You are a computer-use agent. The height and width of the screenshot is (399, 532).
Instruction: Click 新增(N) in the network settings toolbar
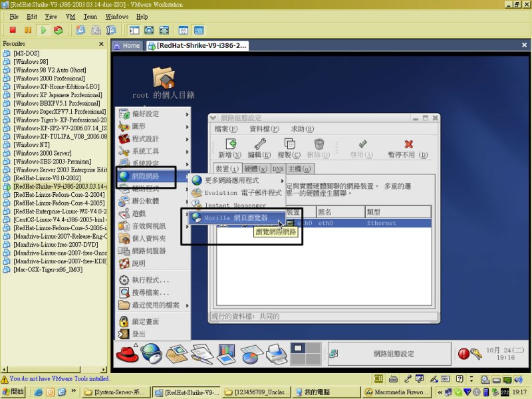tap(229, 148)
